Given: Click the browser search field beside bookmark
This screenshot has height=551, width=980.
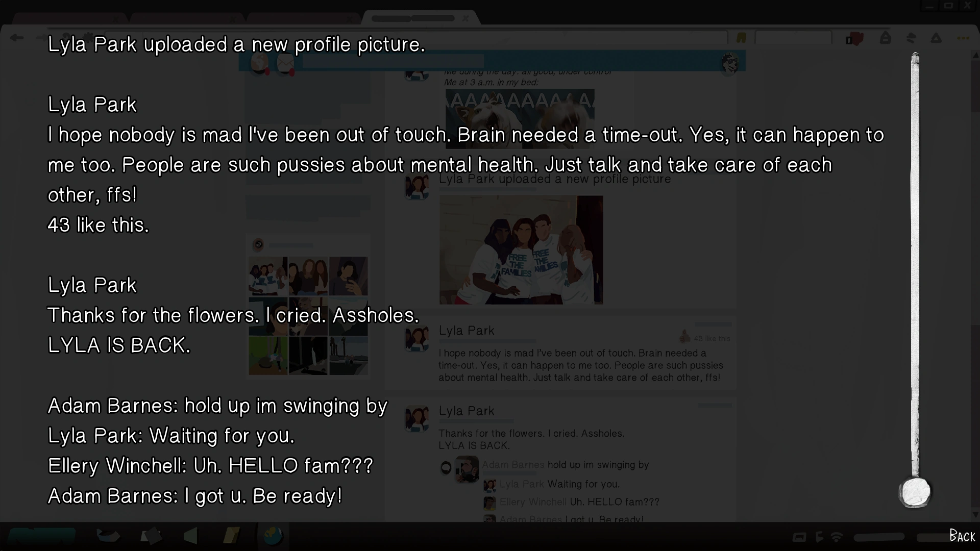Looking at the screenshot, I should pos(793,38).
